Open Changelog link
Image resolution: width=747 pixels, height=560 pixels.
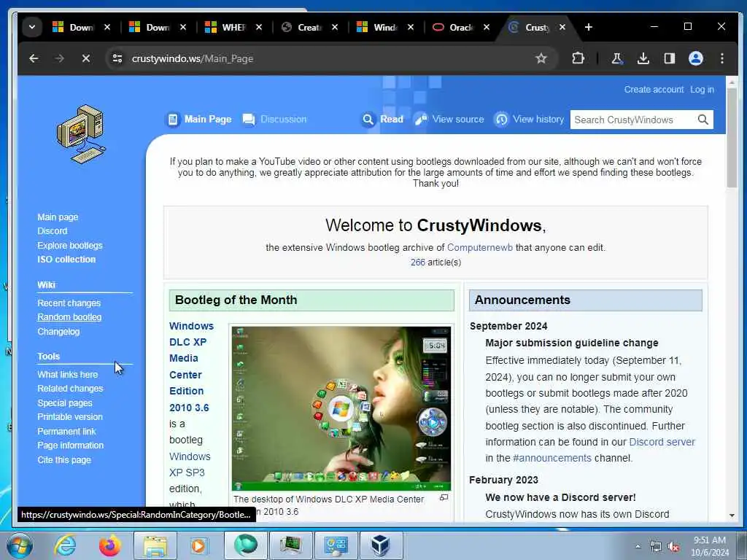[x=58, y=332]
